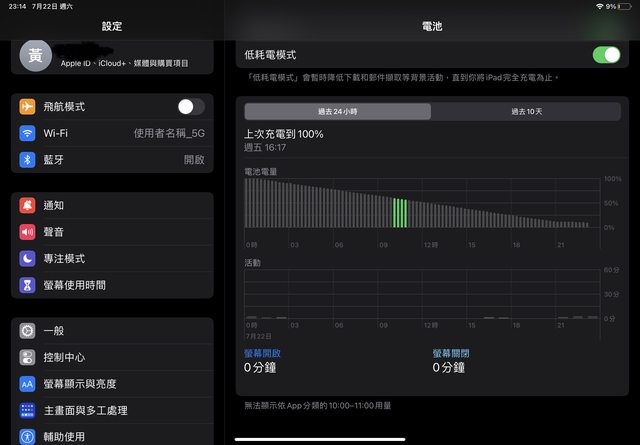Open Accessibility (輔助使用) icon
The image size is (640, 445).
tap(27, 436)
